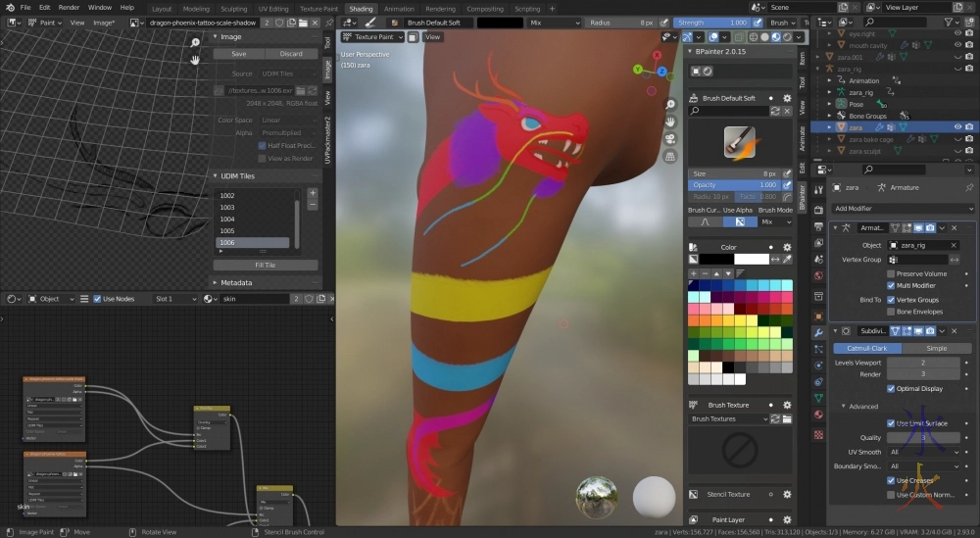The image size is (980, 538).
Task: Click the eyedropper icon beside the color swatches
Action: [788, 259]
